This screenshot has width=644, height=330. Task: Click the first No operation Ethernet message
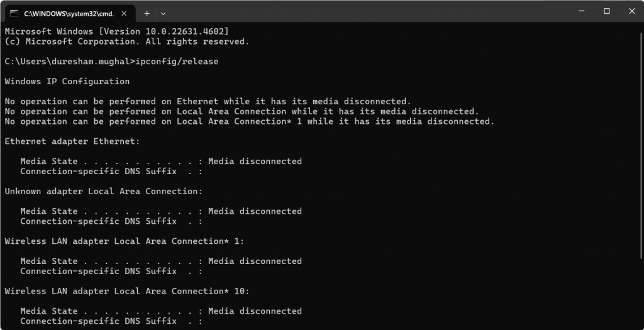[x=208, y=101]
